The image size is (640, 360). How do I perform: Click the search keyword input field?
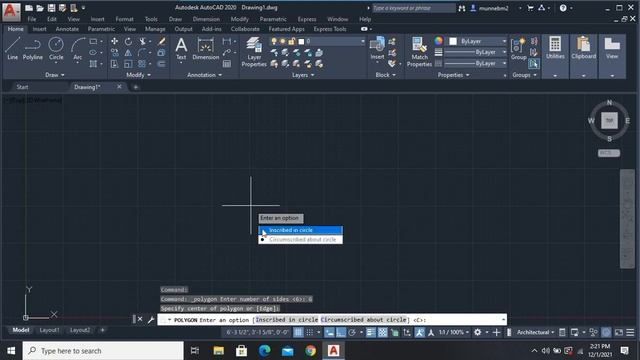413,8
